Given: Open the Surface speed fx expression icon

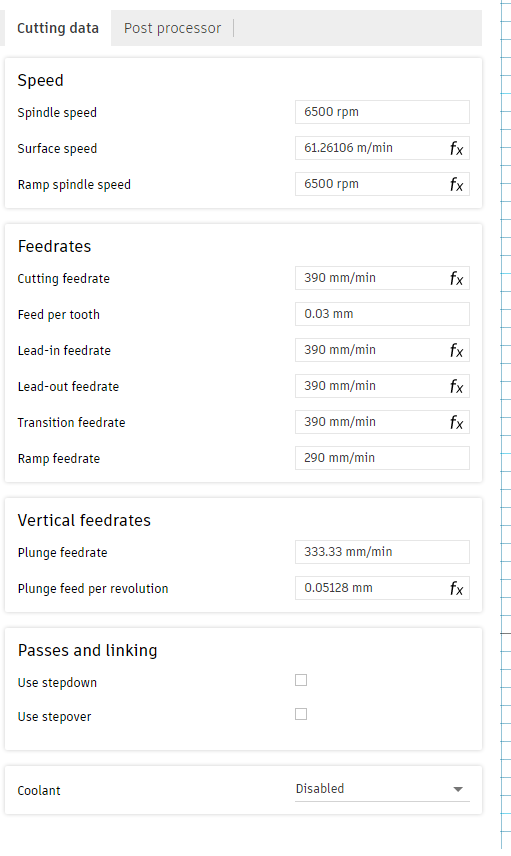Looking at the screenshot, I should point(456,148).
